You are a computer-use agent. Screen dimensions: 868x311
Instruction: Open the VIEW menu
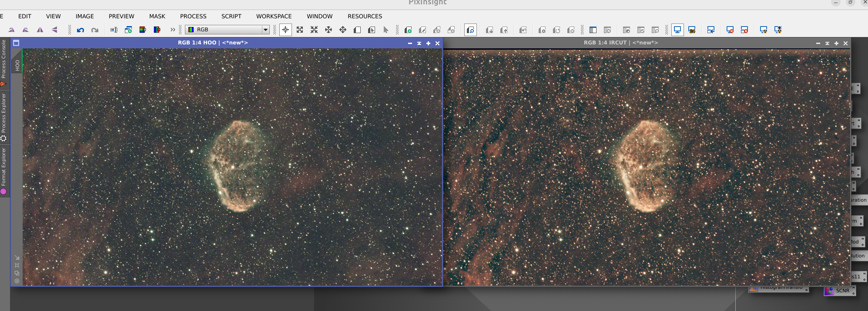tap(54, 16)
